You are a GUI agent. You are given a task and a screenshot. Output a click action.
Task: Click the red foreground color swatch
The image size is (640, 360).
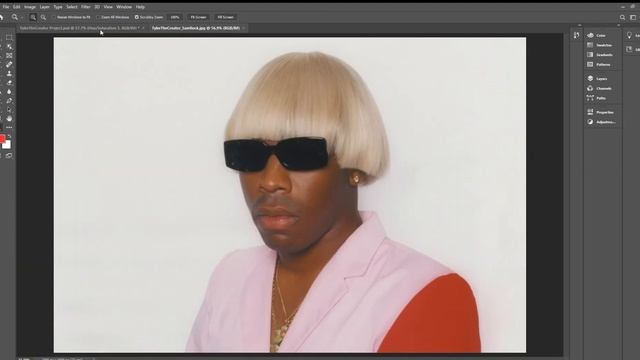point(2,138)
